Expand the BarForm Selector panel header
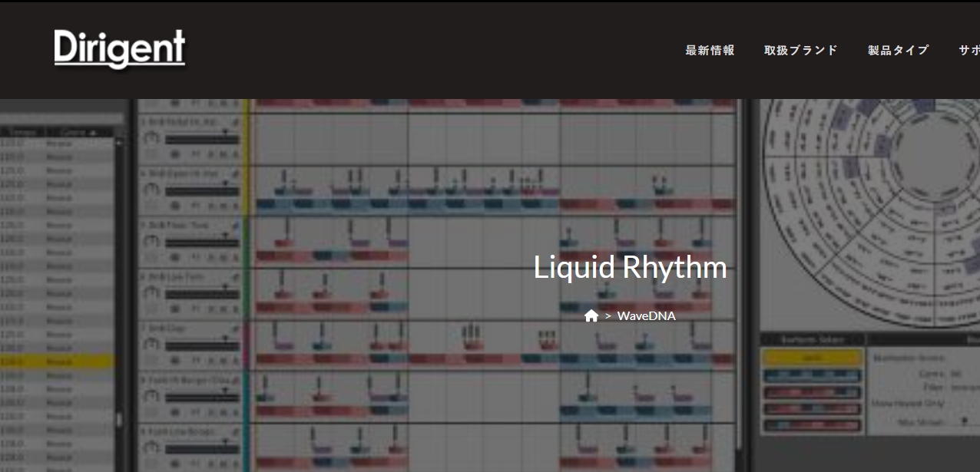980x472 pixels. click(x=812, y=340)
